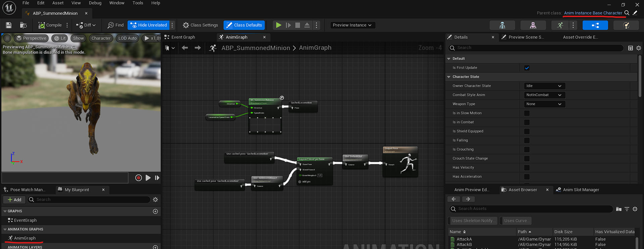Screen dimensions: 644x249
Task: Open My Blueprint settings gear
Action: [x=155, y=200]
